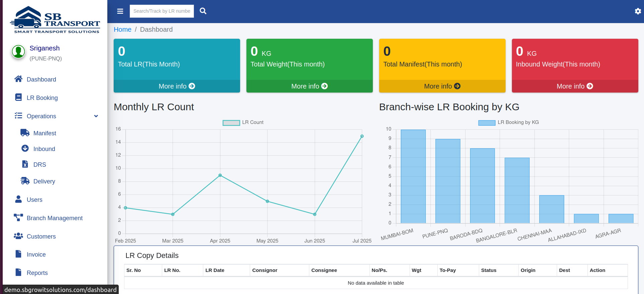Click the Delivery fast-truck icon
Image resolution: width=644 pixels, height=294 pixels.
pyautogui.click(x=25, y=181)
